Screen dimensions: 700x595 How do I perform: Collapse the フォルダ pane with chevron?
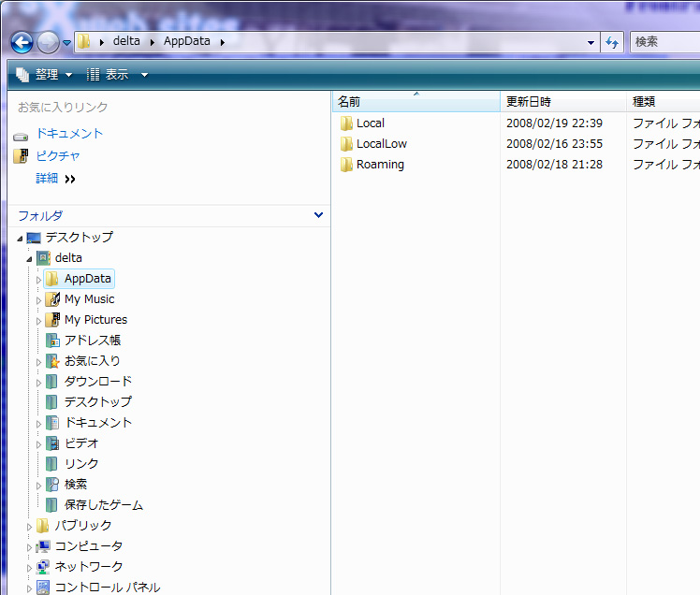pyautogui.click(x=318, y=215)
